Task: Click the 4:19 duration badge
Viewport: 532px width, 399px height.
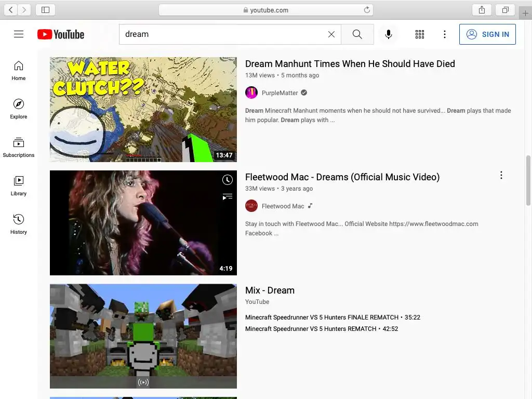Action: tap(226, 269)
